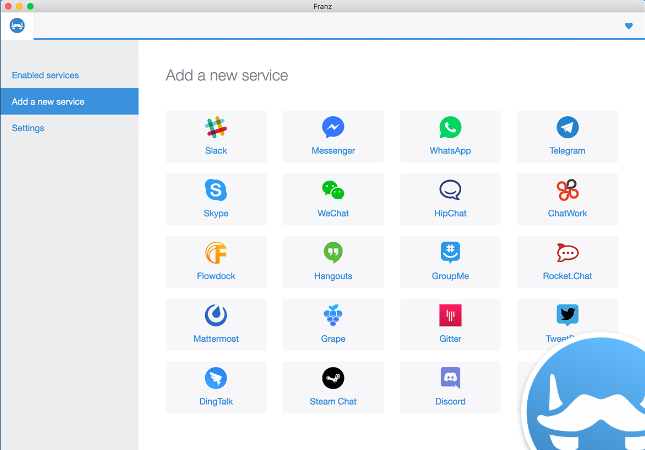Add the Slack service
The image size is (645, 450).
tap(216, 136)
